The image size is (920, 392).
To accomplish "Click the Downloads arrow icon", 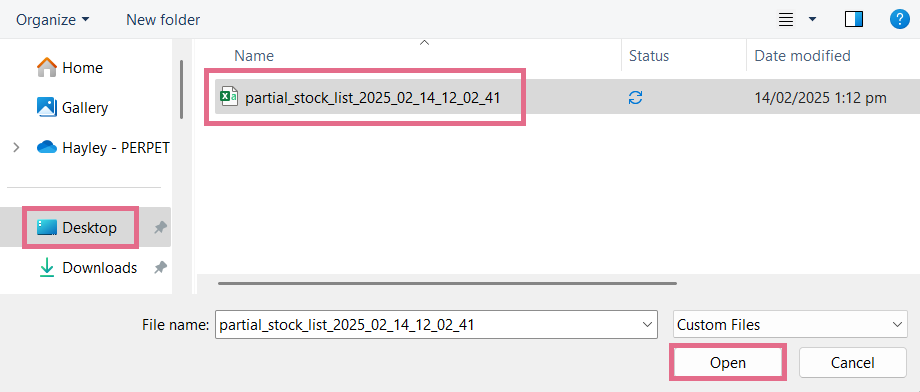I will point(46,268).
